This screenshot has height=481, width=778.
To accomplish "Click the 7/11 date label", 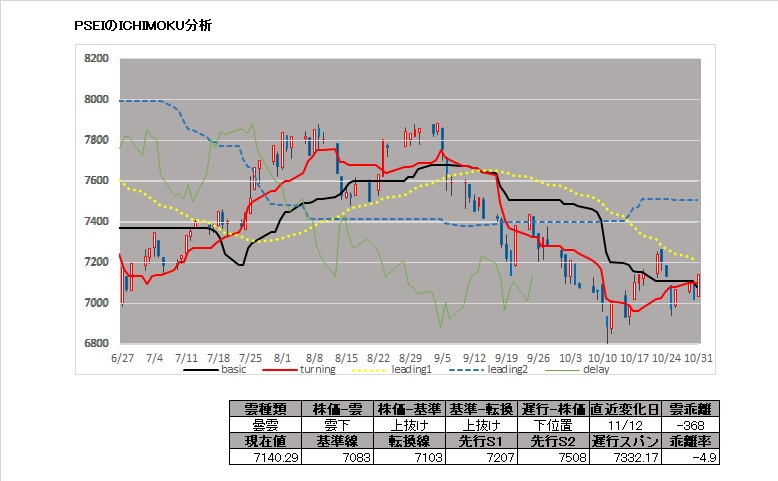I will pyautogui.click(x=187, y=358).
